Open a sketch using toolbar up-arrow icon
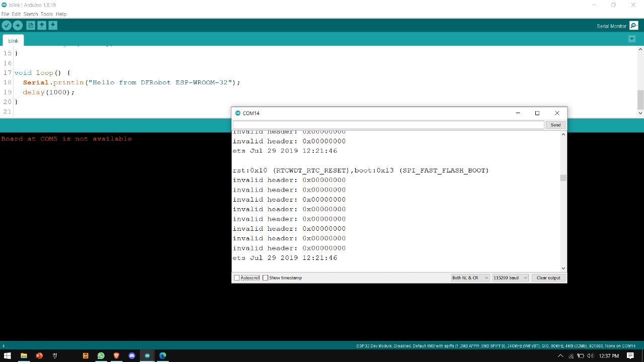Image resolution: width=644 pixels, height=362 pixels. [x=42, y=25]
